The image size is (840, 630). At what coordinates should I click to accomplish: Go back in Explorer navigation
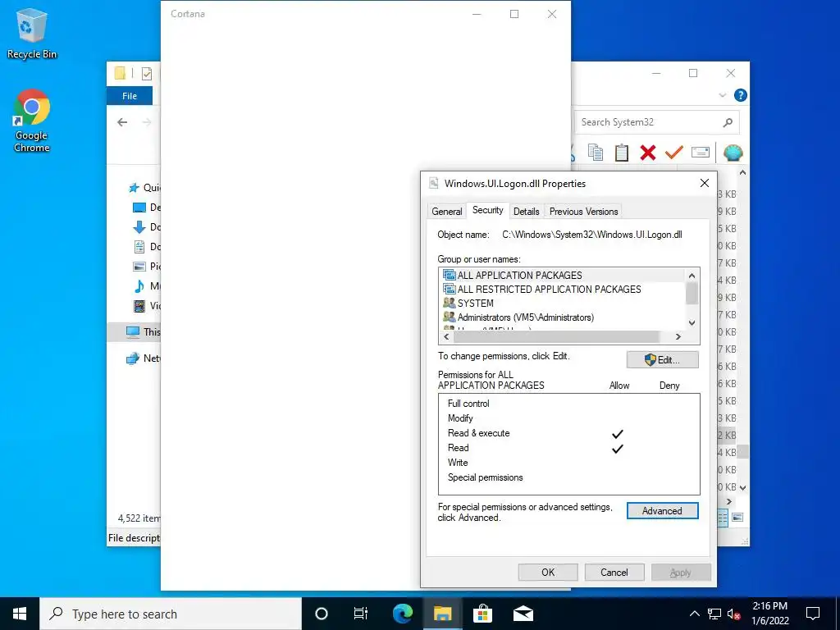pos(122,122)
